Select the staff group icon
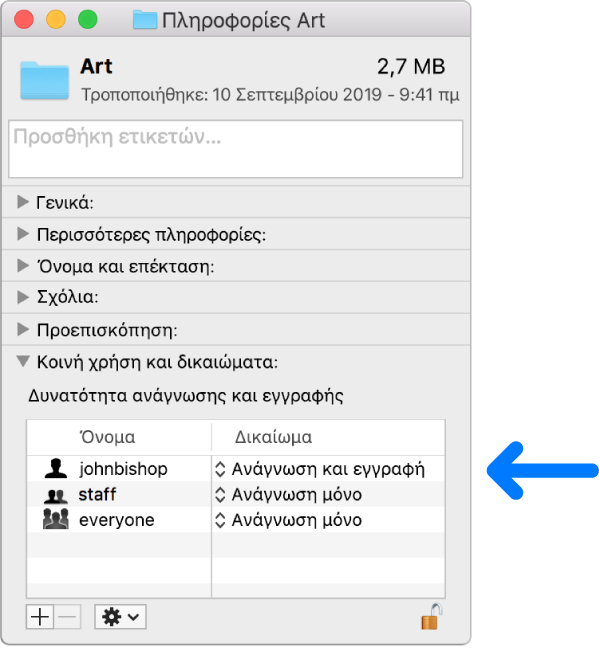Screen dimensions: 599x649 55,495
